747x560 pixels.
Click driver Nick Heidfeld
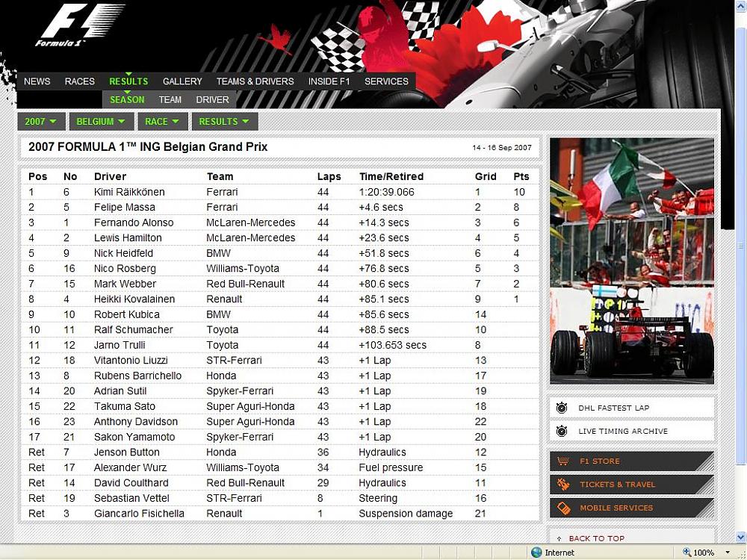[123, 253]
